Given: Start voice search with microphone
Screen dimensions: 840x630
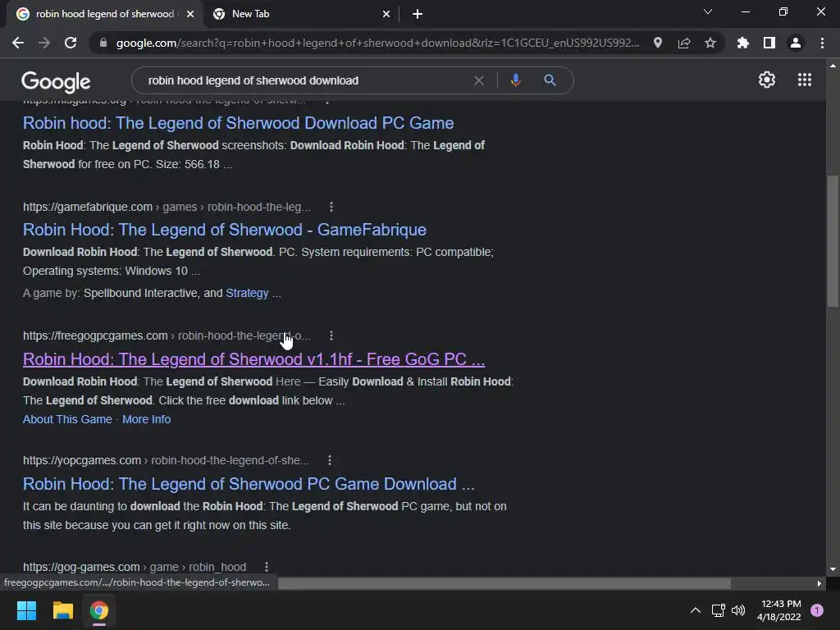Looking at the screenshot, I should (x=515, y=80).
